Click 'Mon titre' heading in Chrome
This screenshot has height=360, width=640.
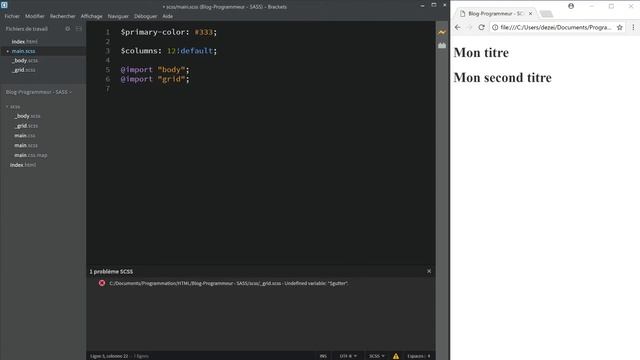481,53
